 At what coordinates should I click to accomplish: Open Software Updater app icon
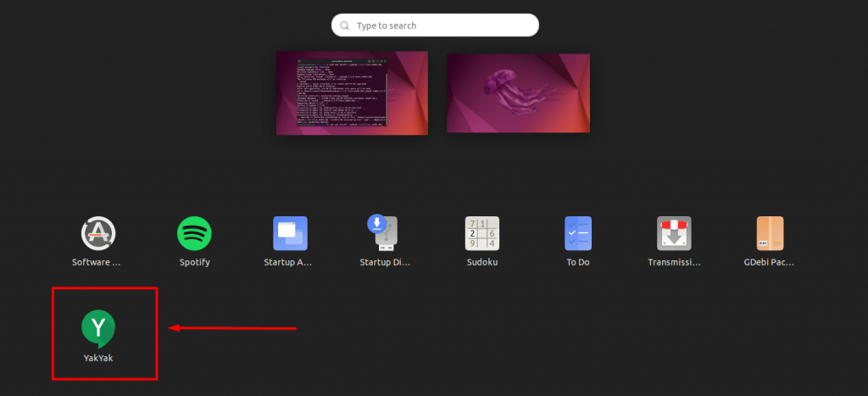(x=98, y=233)
